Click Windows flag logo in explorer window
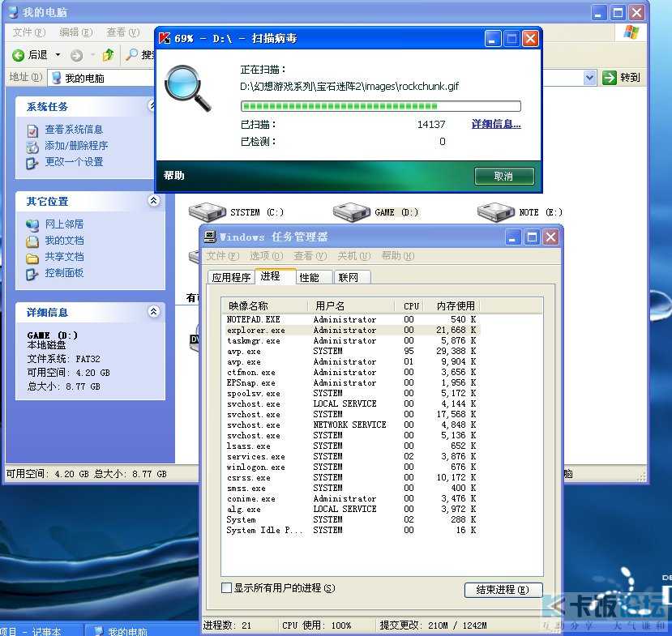The image size is (672, 636). 631,32
